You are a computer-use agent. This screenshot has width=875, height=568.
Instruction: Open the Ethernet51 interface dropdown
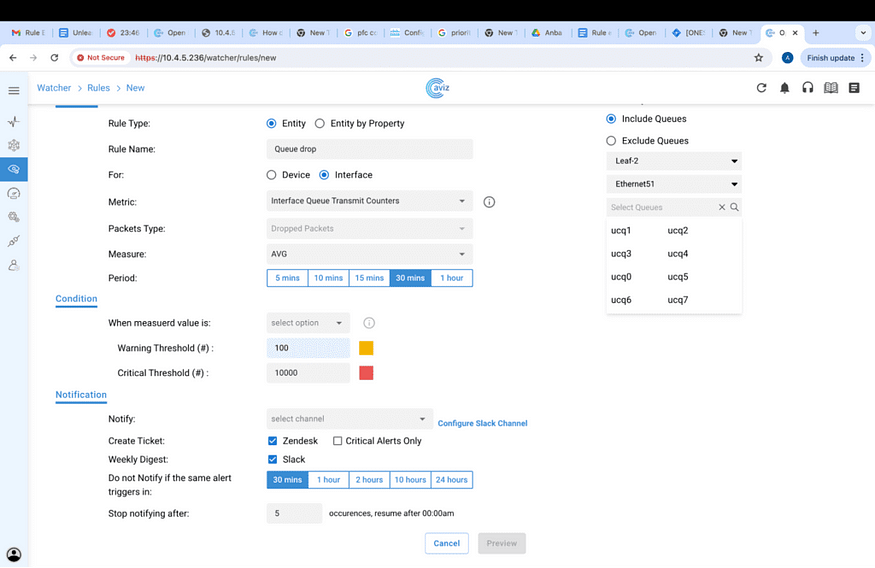click(x=674, y=184)
